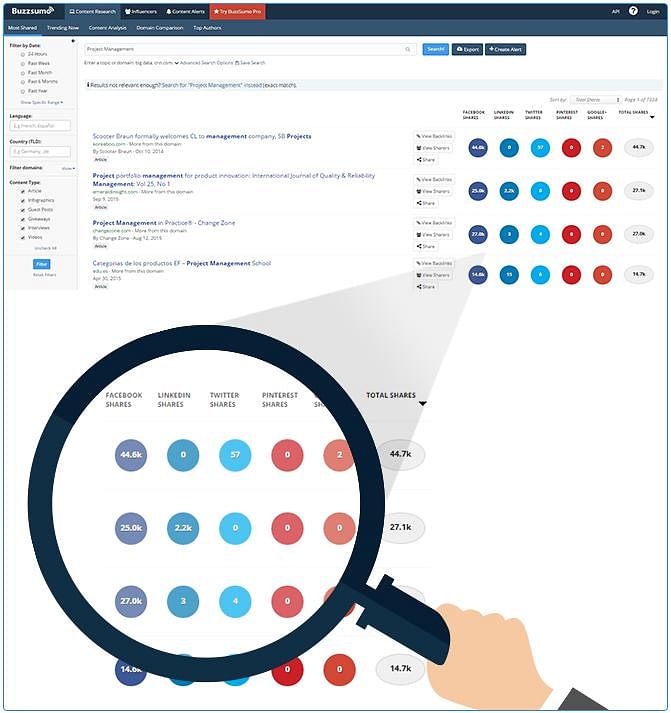671x713 pixels.
Task: Click the Create Alert button
Action: pos(506,49)
